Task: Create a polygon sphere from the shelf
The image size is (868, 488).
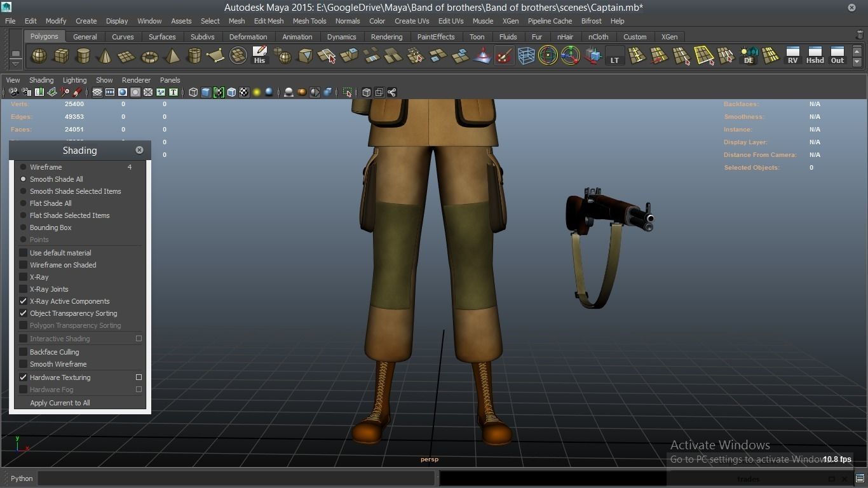Action: coord(39,56)
